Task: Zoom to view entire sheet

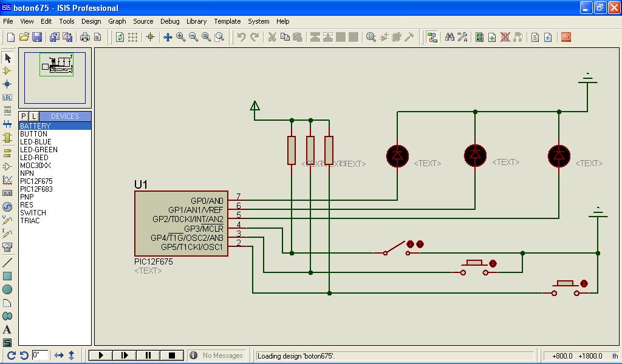Action: click(206, 37)
